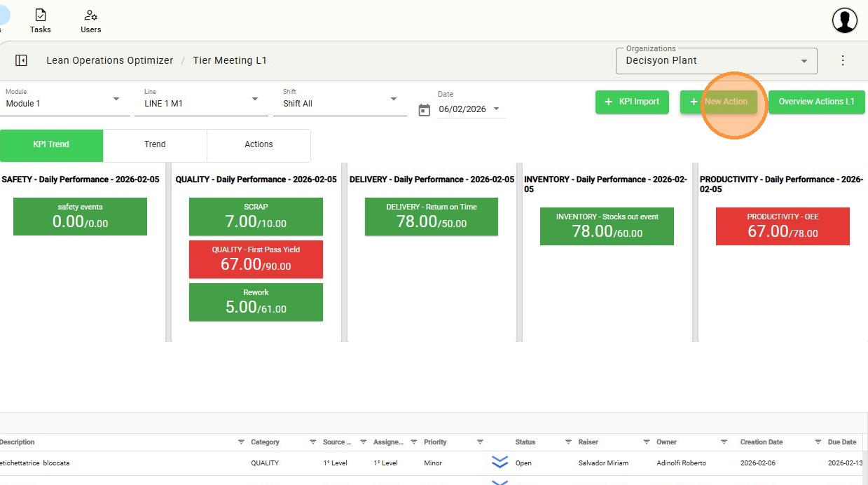Viewport: 868px width, 485px height.
Task: Click Lean Operations Optimizer breadcrumb link
Action: (110, 61)
